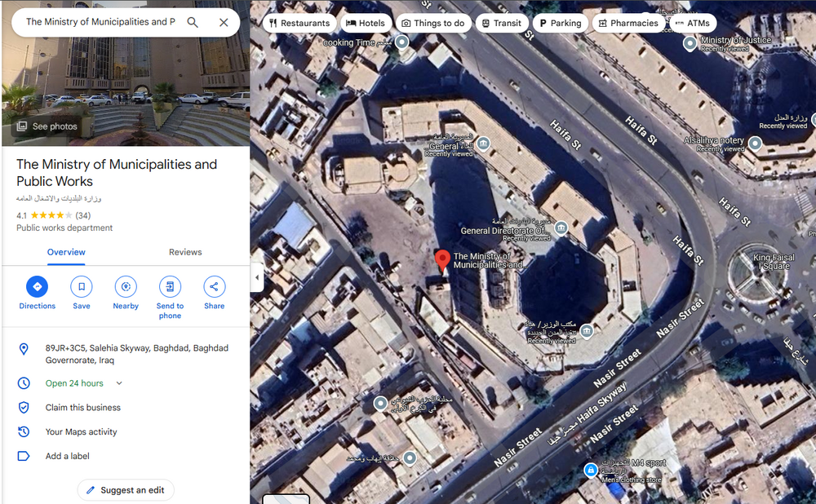Filter map by ATMs
This screenshot has width=816, height=504.
[693, 23]
